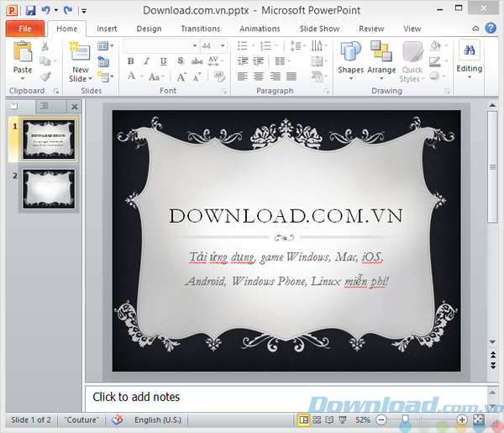Start Slide Show from status bar icon

(343, 420)
